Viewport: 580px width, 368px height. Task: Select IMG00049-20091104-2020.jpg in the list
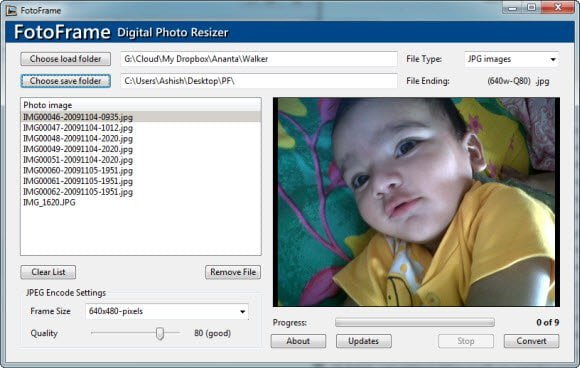pos(78,149)
